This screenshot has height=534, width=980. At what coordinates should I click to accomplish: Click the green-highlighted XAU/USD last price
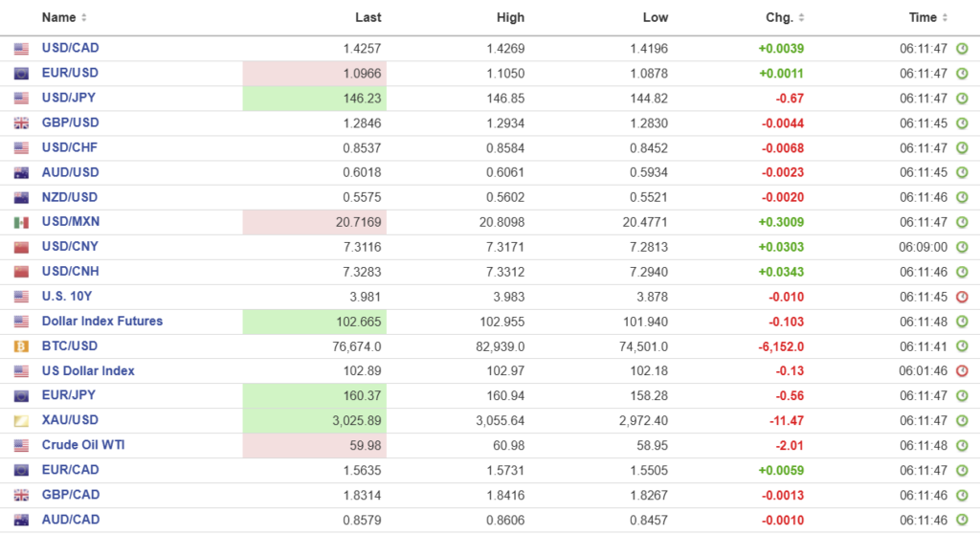tap(359, 421)
